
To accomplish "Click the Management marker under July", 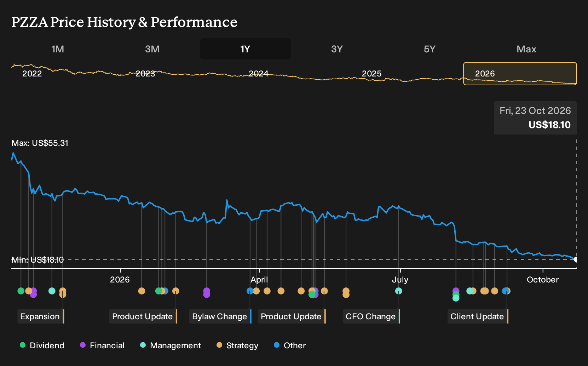I will 399,291.
